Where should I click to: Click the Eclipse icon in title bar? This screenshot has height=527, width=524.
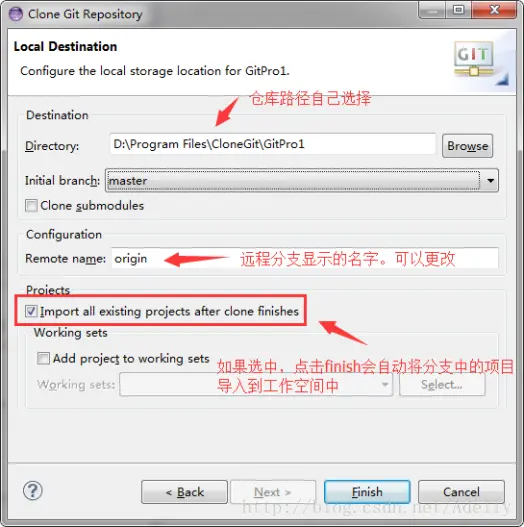[16, 14]
